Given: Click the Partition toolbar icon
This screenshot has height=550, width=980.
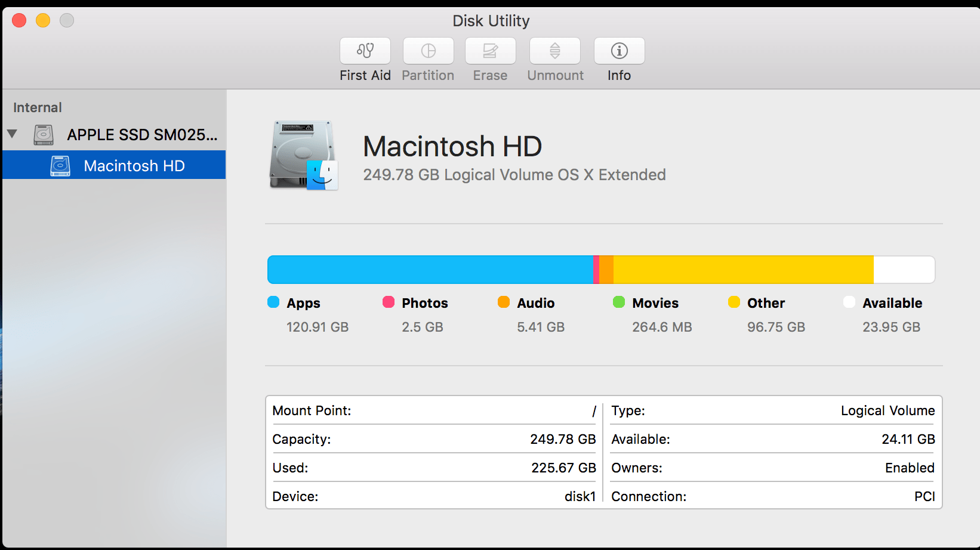Looking at the screenshot, I should point(429,51).
